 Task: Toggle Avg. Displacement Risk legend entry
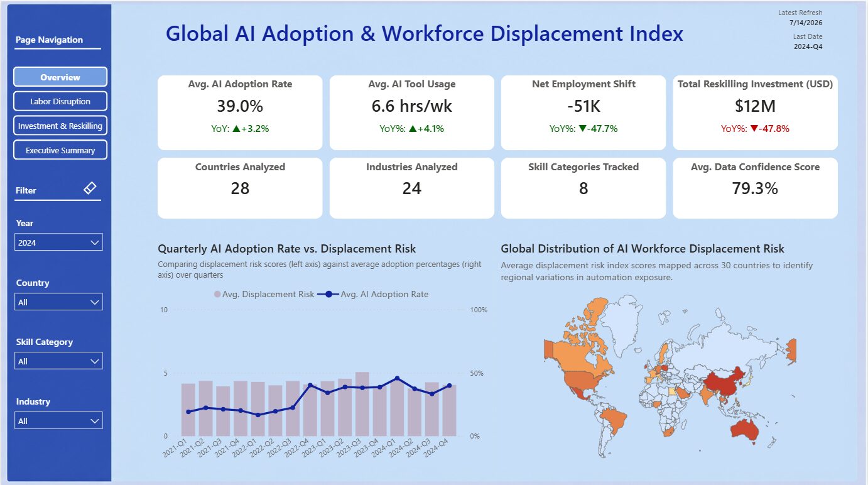tap(264, 294)
